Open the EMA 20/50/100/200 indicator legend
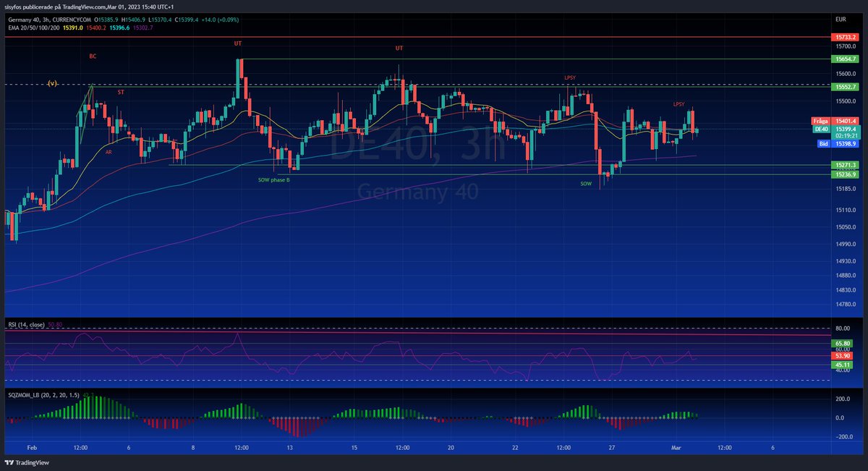The width and height of the screenshot is (868, 471). 33,27
